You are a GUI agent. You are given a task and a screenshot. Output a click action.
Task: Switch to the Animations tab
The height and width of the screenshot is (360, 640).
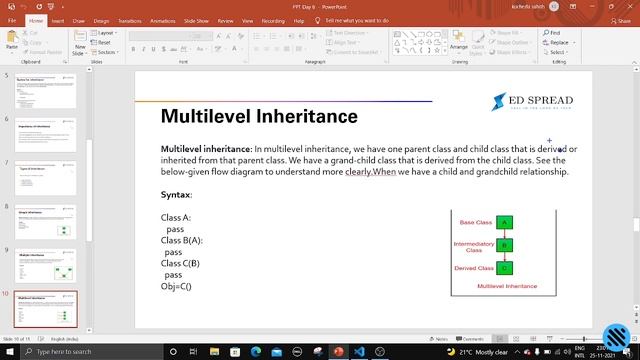tap(162, 21)
